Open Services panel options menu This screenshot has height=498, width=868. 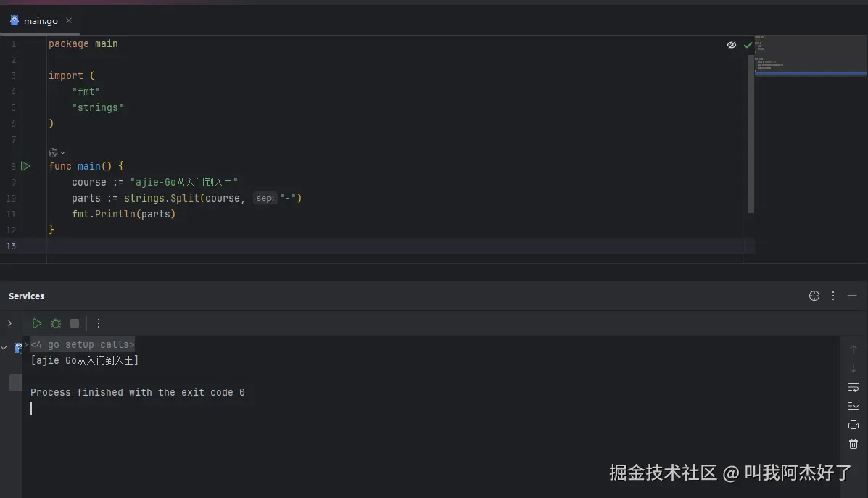(832, 296)
